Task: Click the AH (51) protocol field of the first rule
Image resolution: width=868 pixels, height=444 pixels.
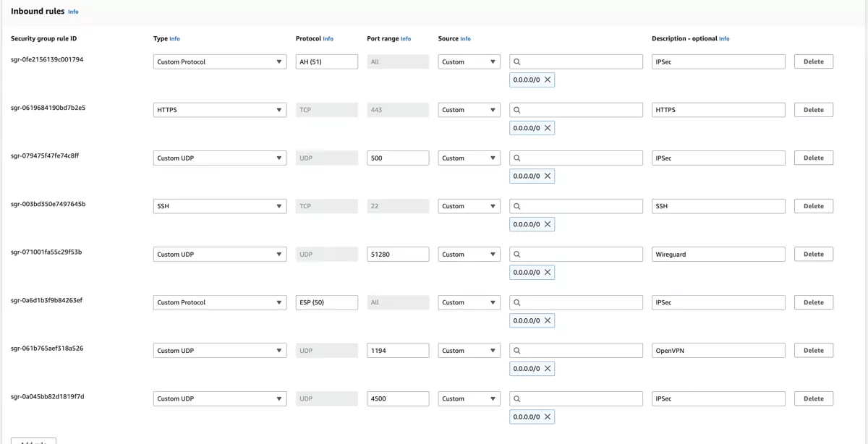Action: tap(325, 61)
